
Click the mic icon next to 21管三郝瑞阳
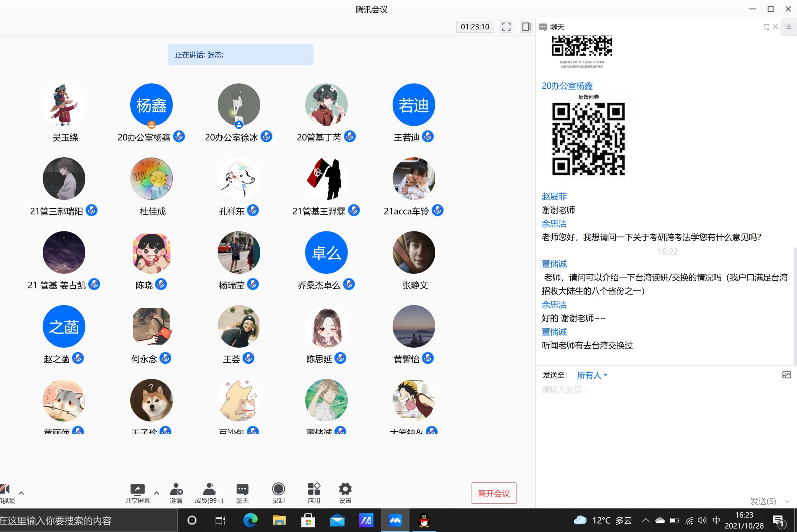pyautogui.click(x=91, y=210)
